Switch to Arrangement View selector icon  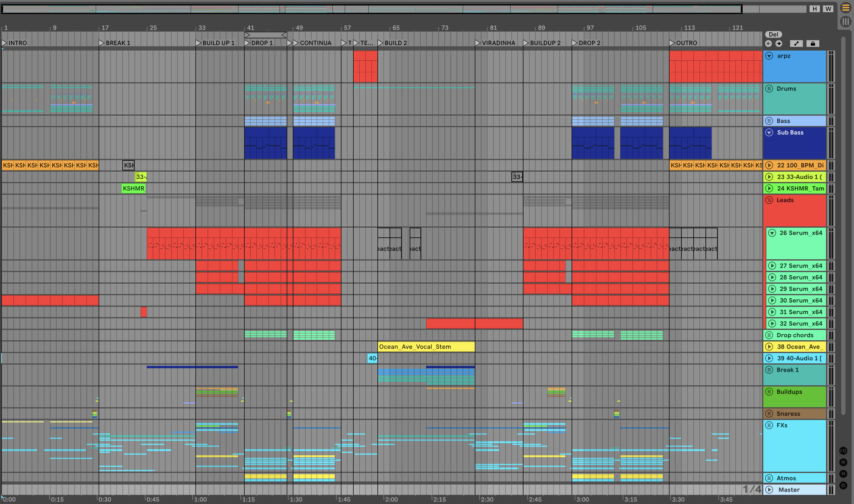click(x=845, y=8)
